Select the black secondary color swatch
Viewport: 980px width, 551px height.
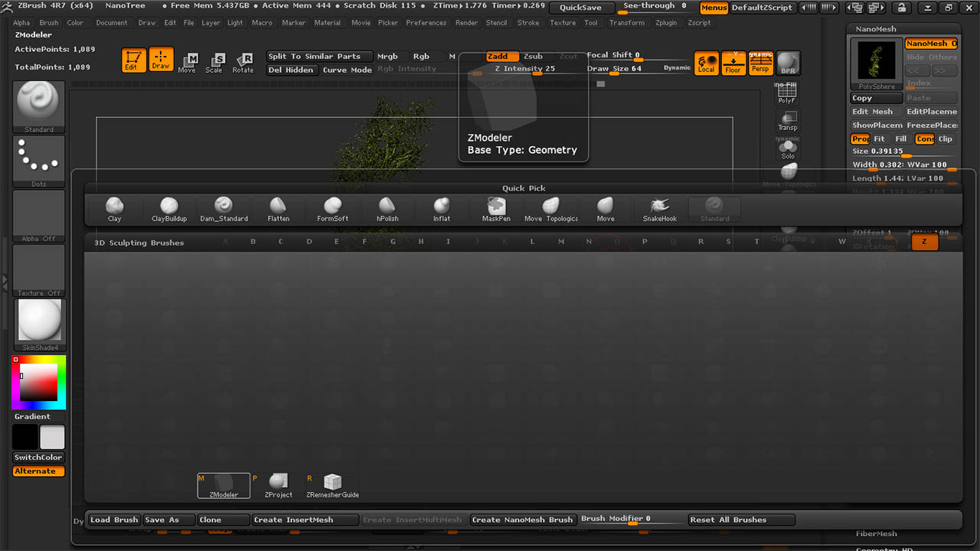tap(25, 438)
